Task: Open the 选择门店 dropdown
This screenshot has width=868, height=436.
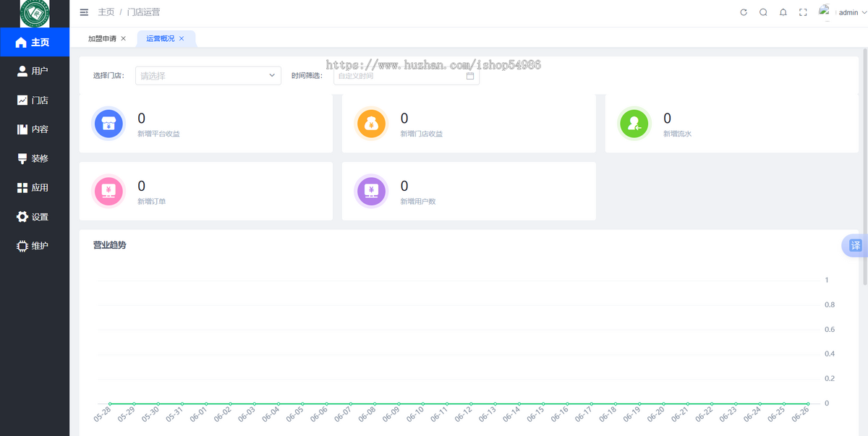Action: click(208, 75)
